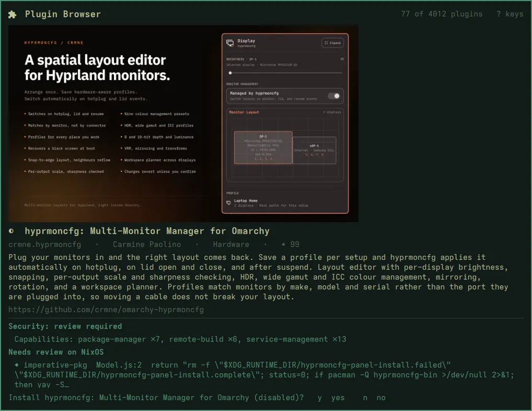This screenshot has height=411, width=532.
Task: Click the HYPRMONCFG / CRMNE breadcrumb in preview
Action: point(54,43)
